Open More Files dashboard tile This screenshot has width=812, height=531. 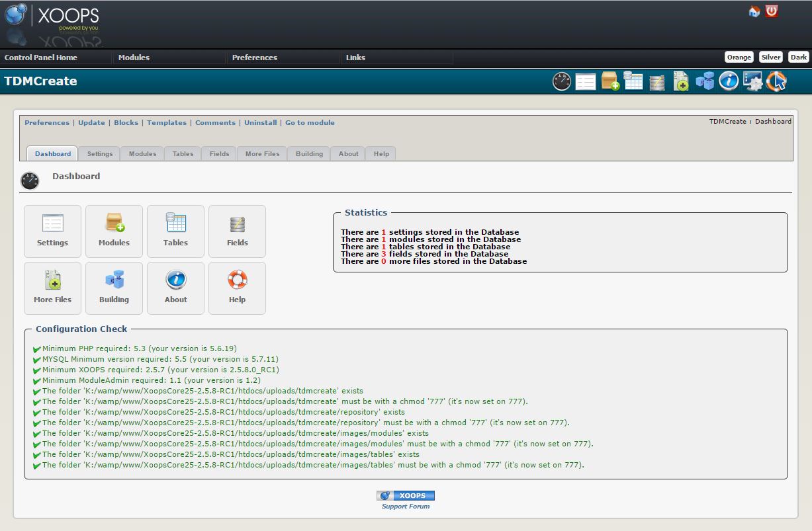tap(52, 288)
